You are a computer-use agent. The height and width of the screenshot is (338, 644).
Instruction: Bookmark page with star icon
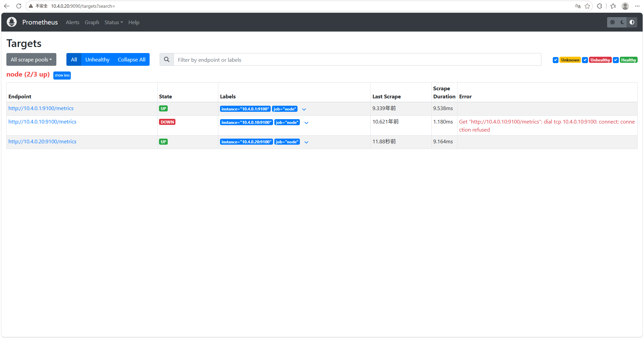(x=587, y=6)
